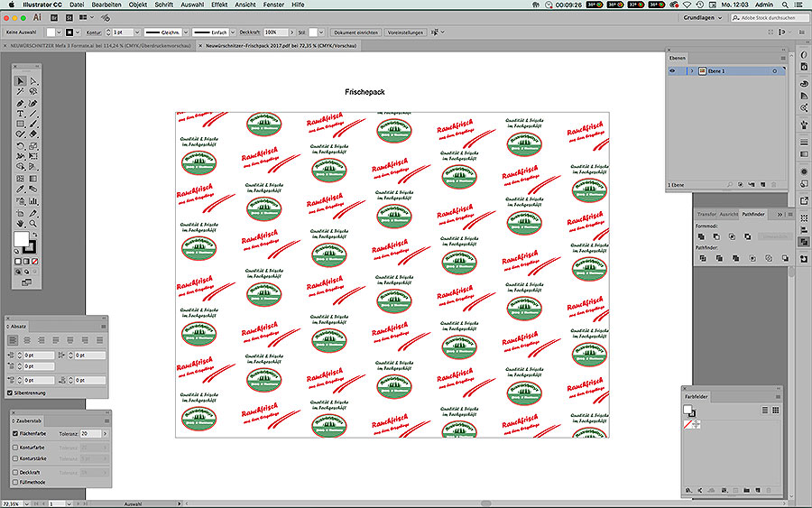Screen dimensions: 812x508
Task: Open Gleichm. stroke profile dropdown
Action: (x=185, y=32)
